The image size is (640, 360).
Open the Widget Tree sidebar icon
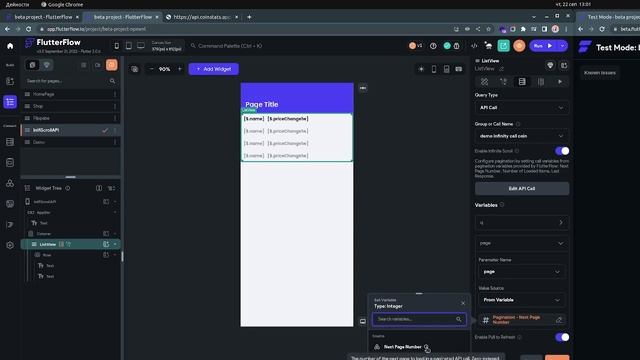tap(10, 102)
